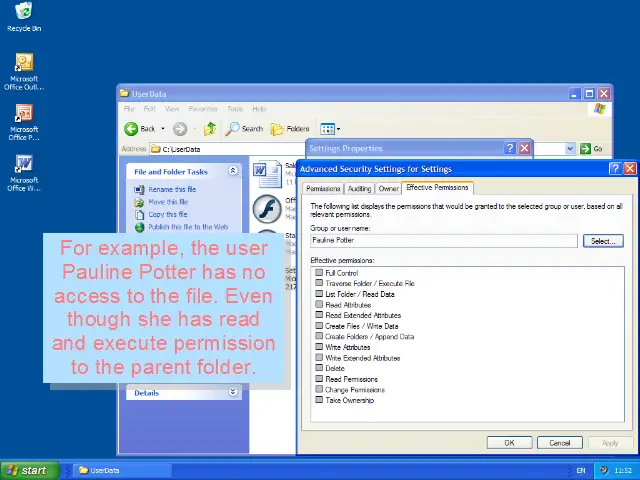Toggle the Take Ownership checkbox
The height and width of the screenshot is (480, 640).
[319, 400]
